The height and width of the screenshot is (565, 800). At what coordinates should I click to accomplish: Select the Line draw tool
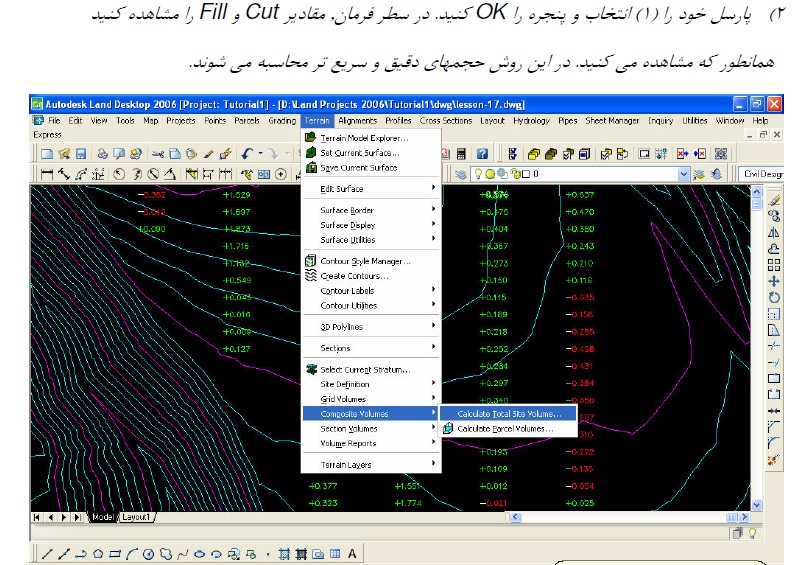click(x=47, y=554)
